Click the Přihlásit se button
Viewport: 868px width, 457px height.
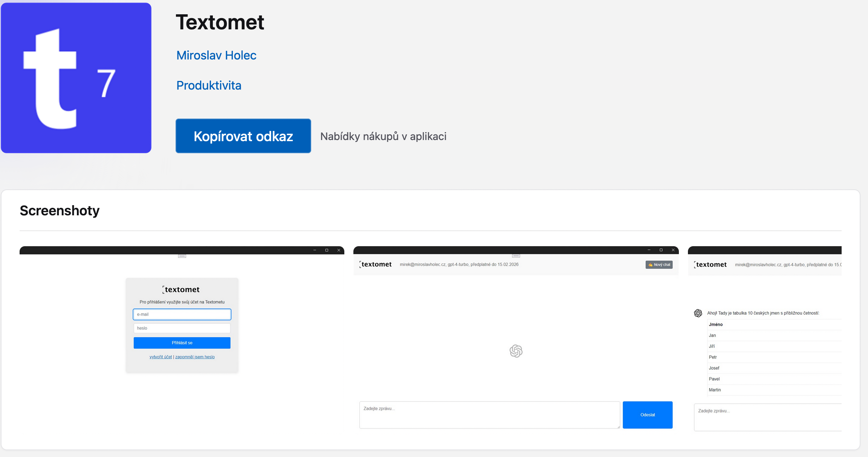182,343
